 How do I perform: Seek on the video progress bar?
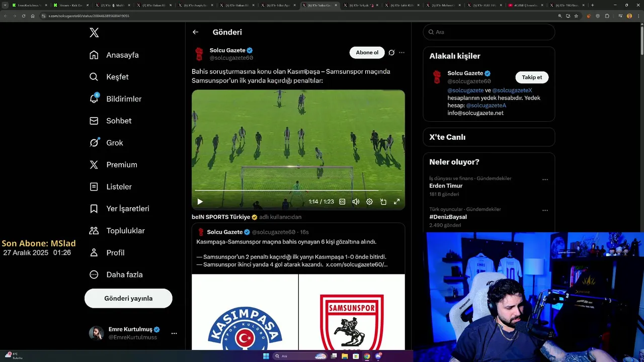(298, 191)
